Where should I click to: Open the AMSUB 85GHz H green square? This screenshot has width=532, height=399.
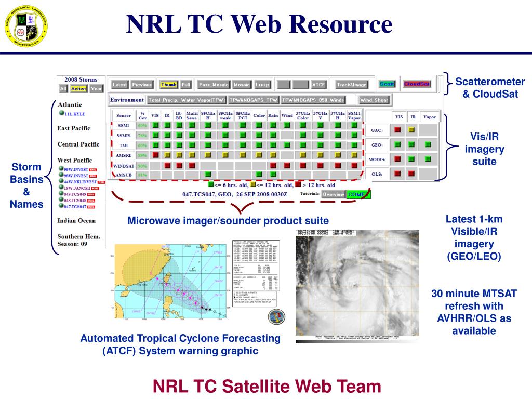point(208,175)
